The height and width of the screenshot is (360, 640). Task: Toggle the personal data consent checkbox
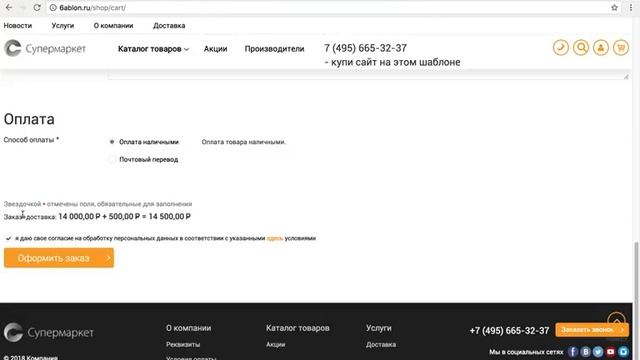coord(9,238)
